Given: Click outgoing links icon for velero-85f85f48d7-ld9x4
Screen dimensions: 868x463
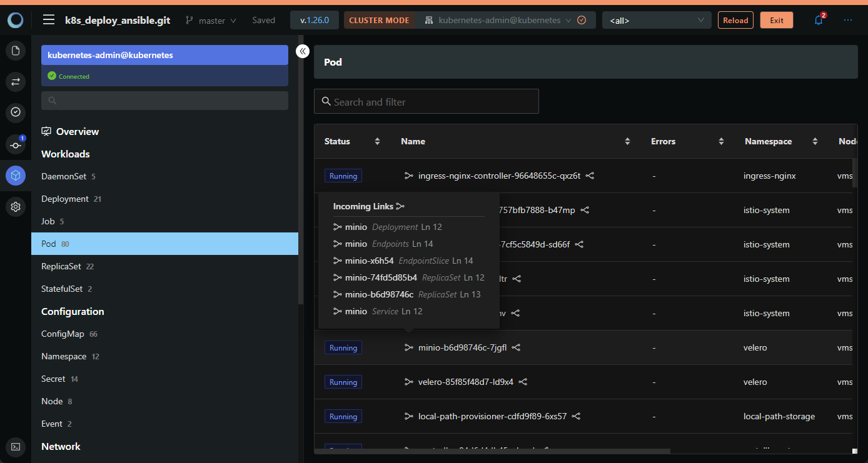Looking at the screenshot, I should coord(523,382).
